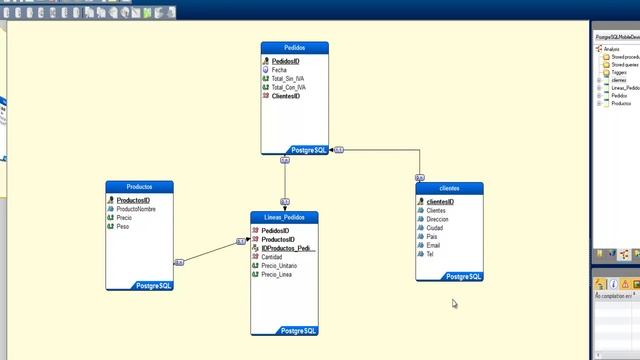Click the PostgreSQL badge on the clientes table
Image resolution: width=640 pixels, height=360 pixels.
tap(463, 277)
